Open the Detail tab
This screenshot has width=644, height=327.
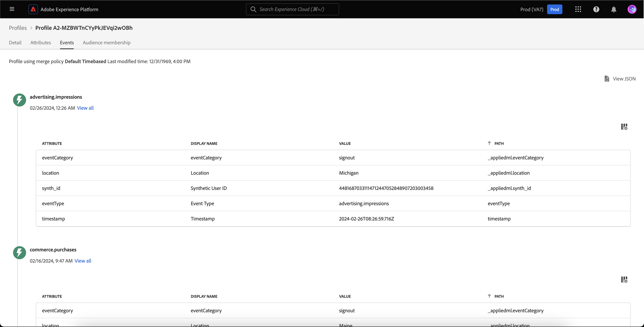15,42
